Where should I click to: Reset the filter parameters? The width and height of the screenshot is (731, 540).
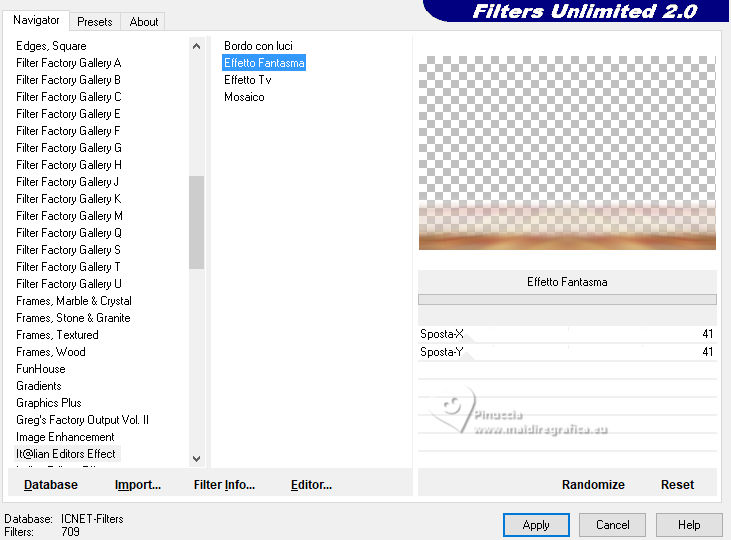677,485
